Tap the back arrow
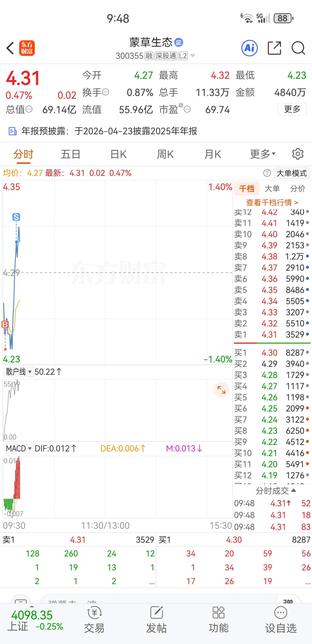Viewport: 312px width, 644px height. pyautogui.click(x=10, y=48)
